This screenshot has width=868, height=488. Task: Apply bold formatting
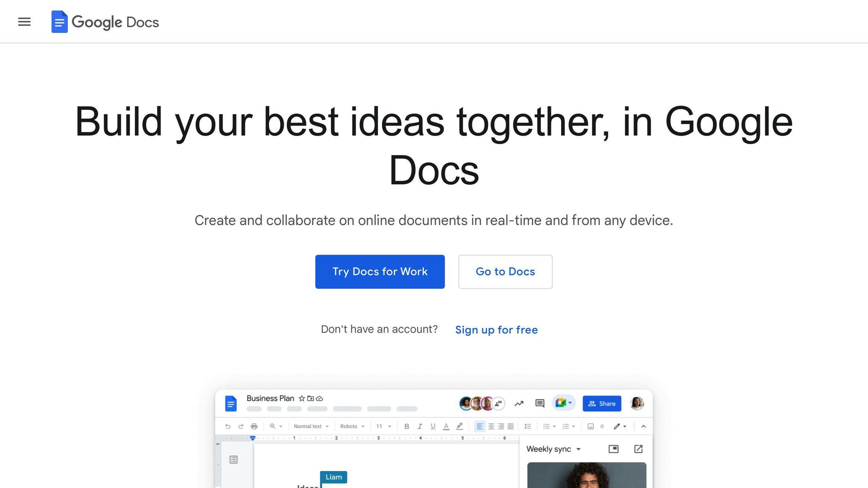point(406,426)
